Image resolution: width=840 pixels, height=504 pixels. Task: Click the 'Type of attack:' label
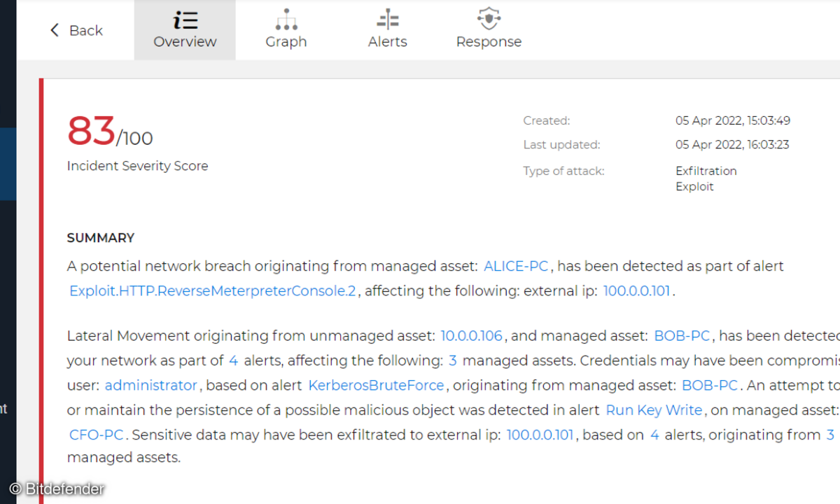563,171
